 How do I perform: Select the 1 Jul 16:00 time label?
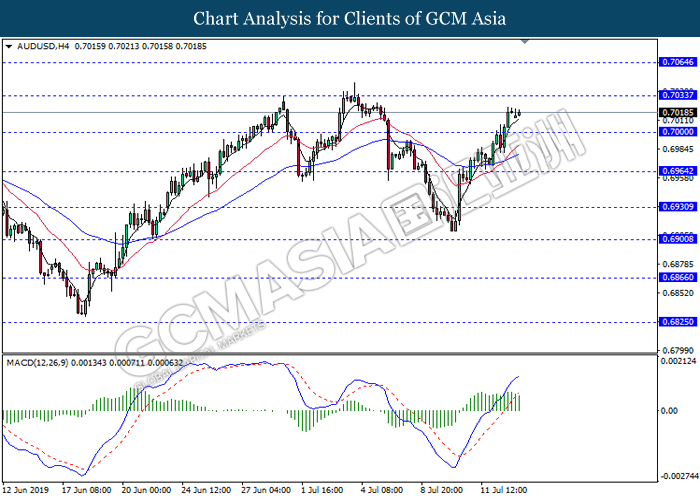pos(322,490)
